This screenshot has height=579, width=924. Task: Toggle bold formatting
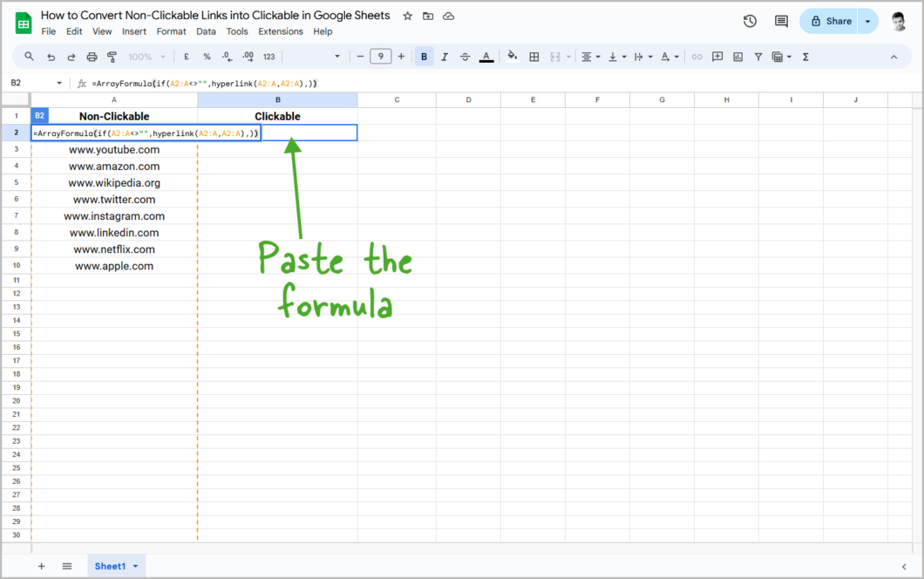click(x=424, y=57)
